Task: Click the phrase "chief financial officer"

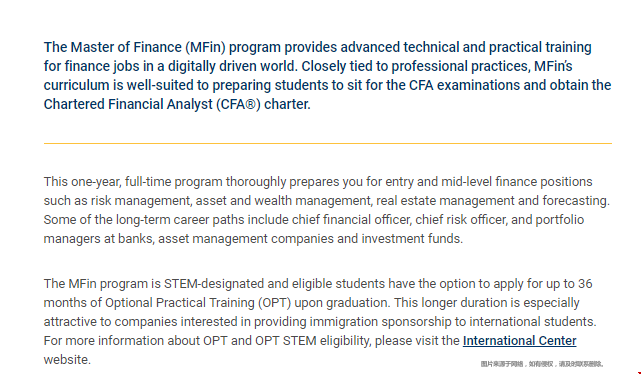Action: tap(351, 220)
